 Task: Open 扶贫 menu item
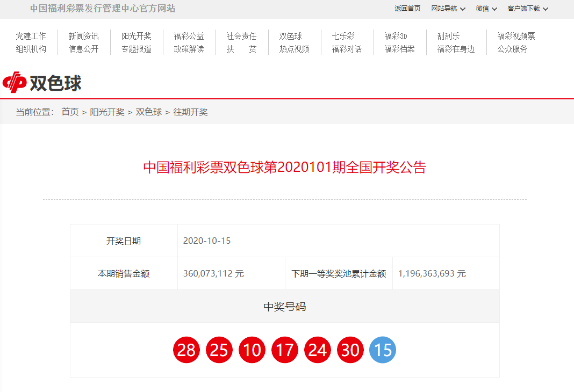pyautogui.click(x=242, y=49)
